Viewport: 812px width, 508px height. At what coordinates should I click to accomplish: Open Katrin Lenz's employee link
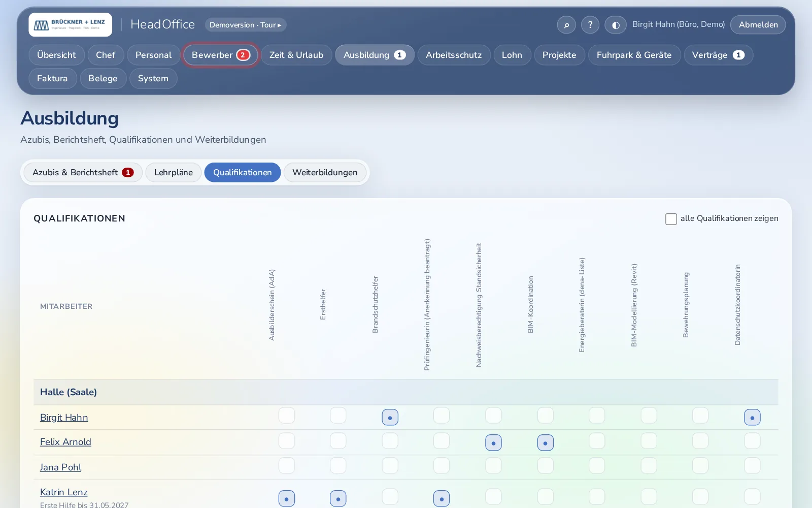(63, 492)
